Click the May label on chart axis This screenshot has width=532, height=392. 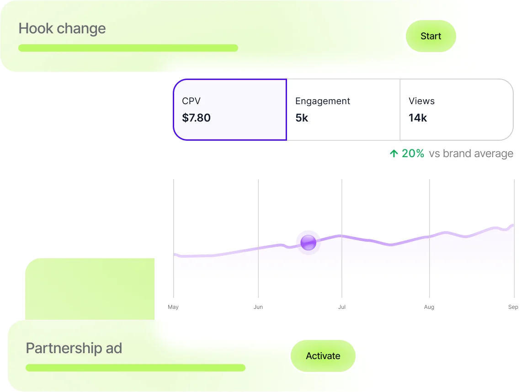[173, 307]
